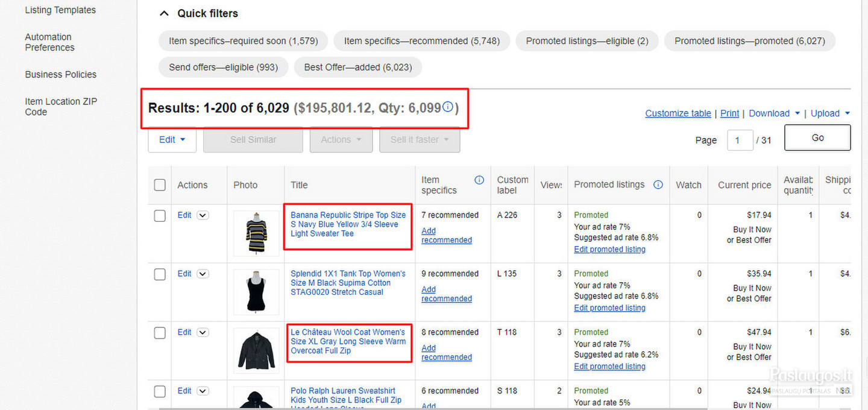Image resolution: width=868 pixels, height=410 pixels.
Task: Open edit options arrow for Le Château Coat row
Action: point(203,332)
